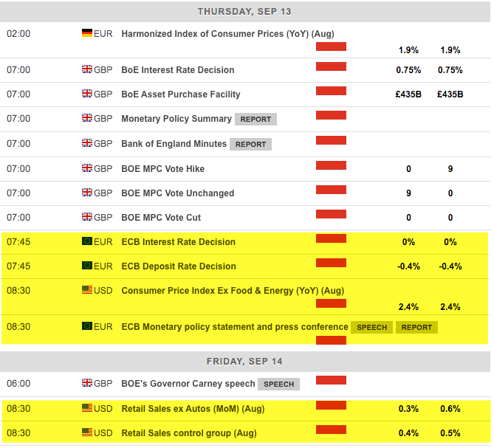Click the EU flag beside ECB Interest Rate Decision
This screenshot has width=494, height=448.
[x=86, y=241]
